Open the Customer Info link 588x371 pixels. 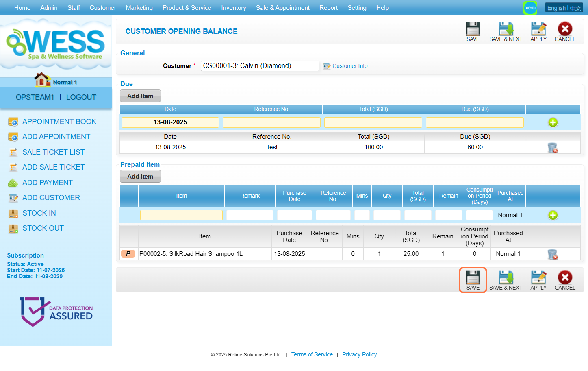click(x=349, y=66)
